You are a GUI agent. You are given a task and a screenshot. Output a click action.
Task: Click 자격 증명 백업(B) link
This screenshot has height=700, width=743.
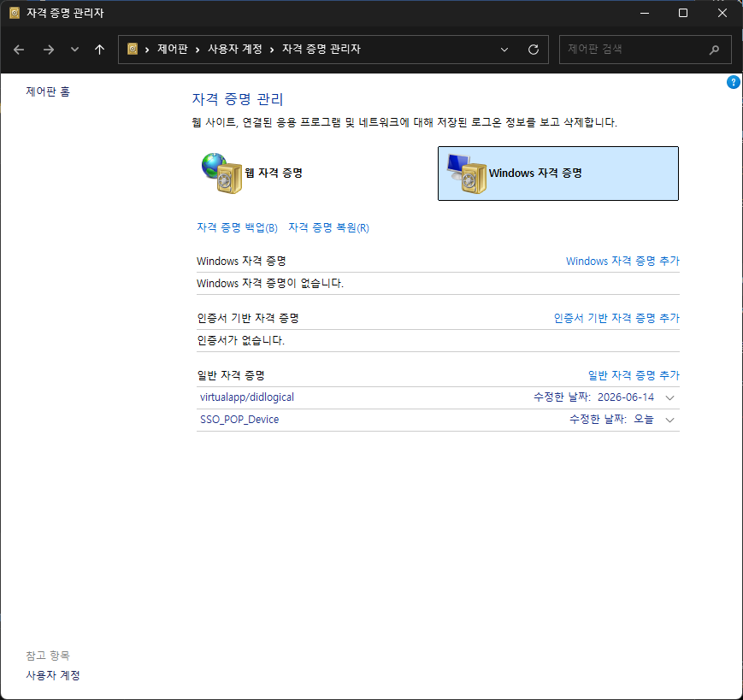point(237,228)
